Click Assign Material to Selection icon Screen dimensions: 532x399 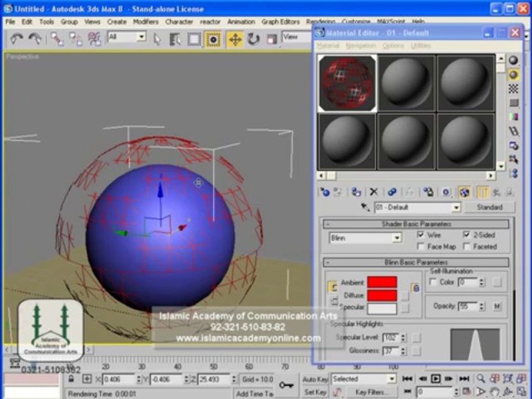point(356,192)
